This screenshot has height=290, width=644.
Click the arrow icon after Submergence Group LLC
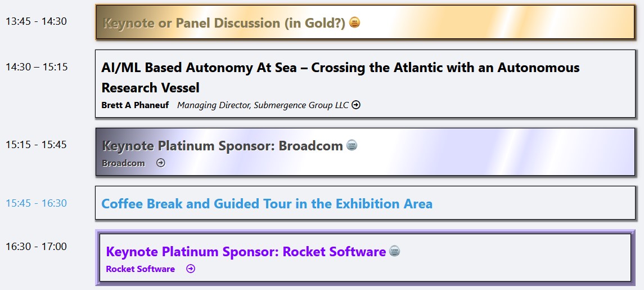[x=356, y=105]
